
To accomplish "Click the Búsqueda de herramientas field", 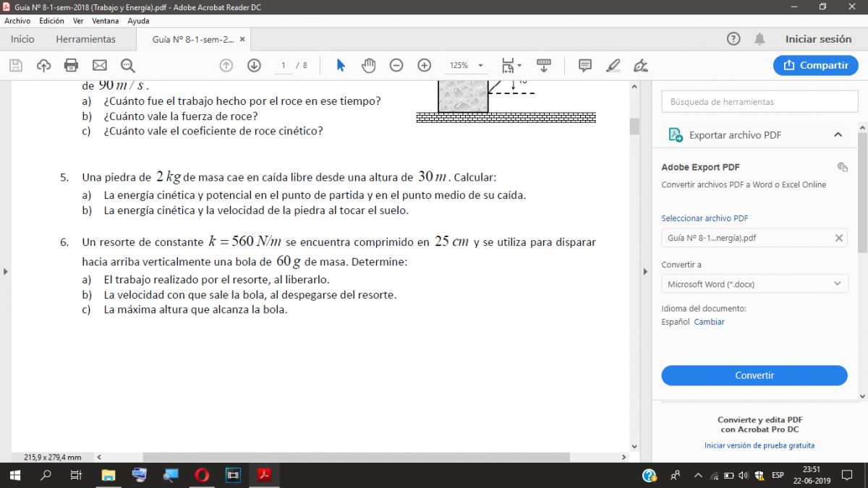I will [x=759, y=102].
